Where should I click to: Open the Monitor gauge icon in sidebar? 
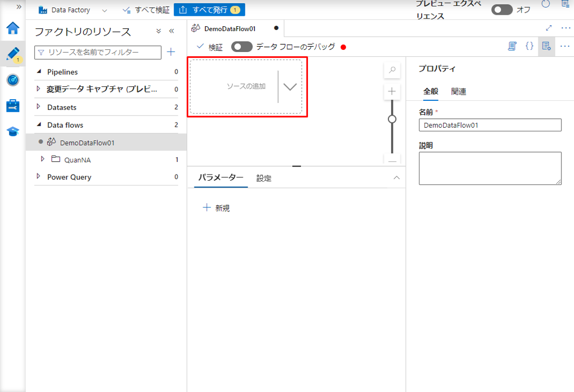tap(13, 80)
